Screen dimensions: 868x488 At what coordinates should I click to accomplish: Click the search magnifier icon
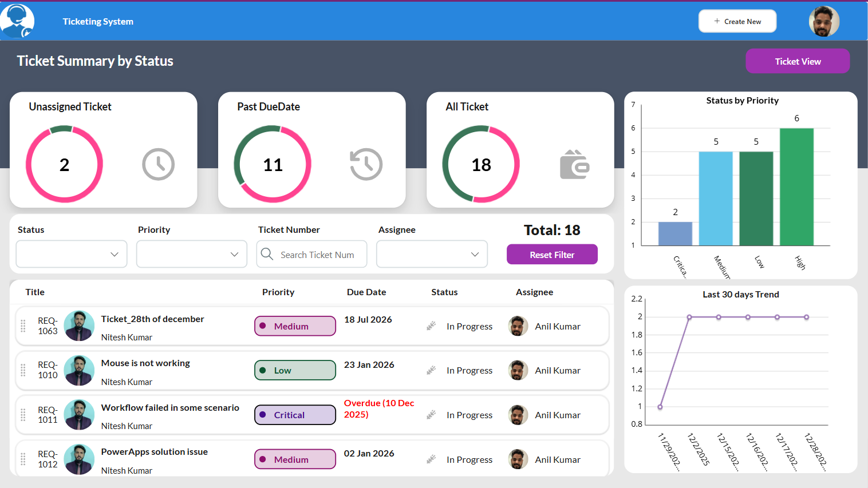click(267, 254)
